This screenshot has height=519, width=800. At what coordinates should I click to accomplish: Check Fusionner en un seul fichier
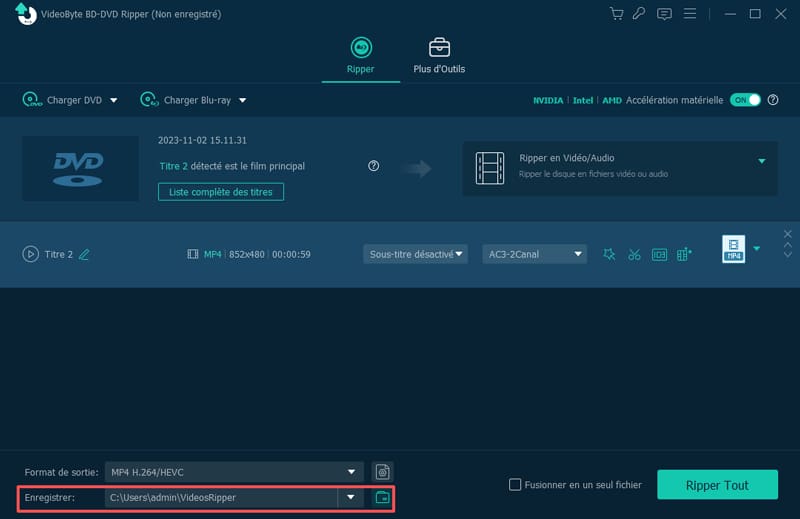point(515,485)
